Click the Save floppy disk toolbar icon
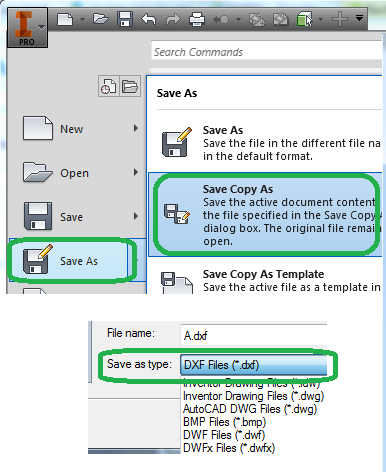This screenshot has height=472, width=386. coord(125,19)
